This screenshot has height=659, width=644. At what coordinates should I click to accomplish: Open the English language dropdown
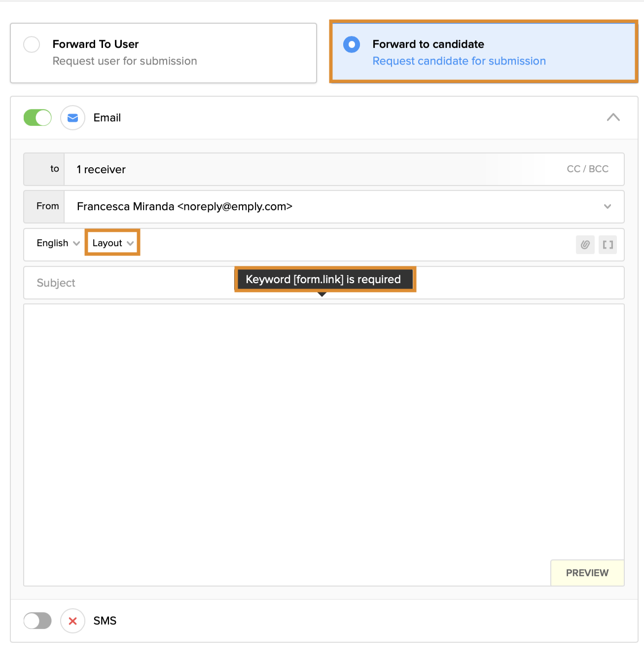pyautogui.click(x=58, y=243)
